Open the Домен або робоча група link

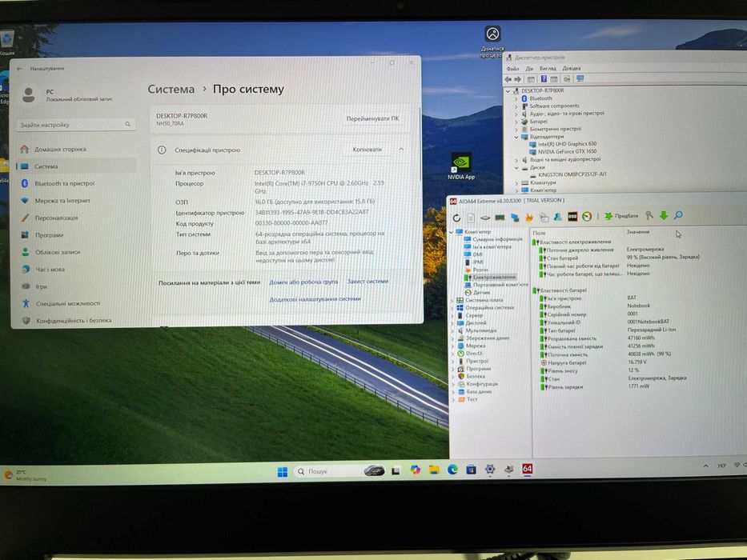303,282
